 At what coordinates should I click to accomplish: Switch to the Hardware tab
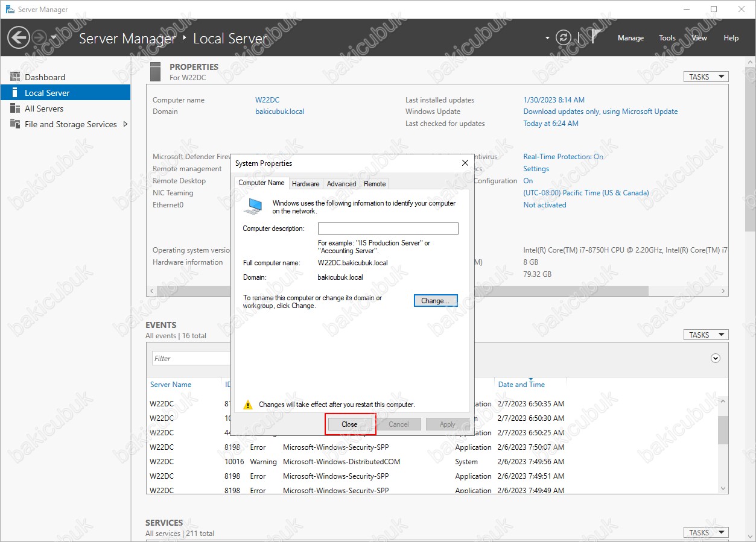click(306, 184)
